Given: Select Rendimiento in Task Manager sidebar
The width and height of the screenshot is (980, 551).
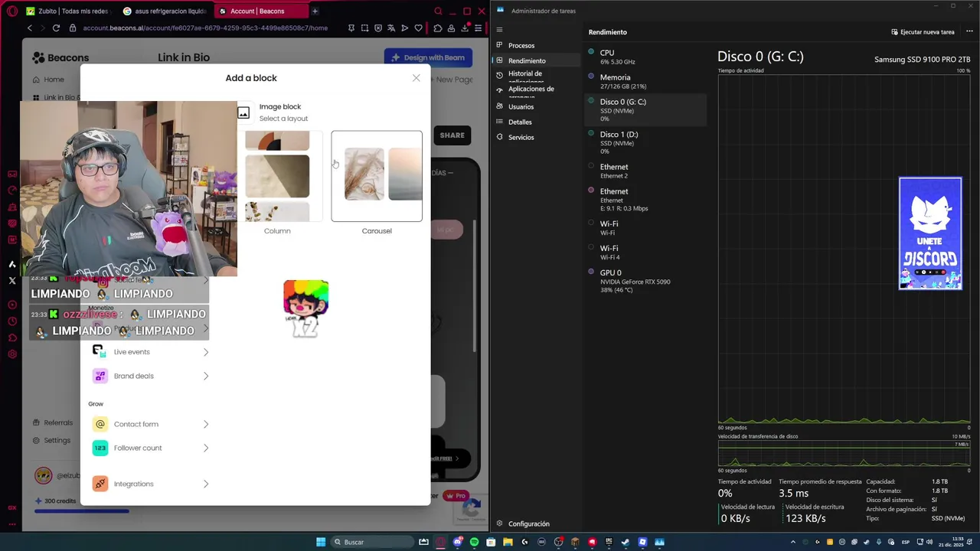Looking at the screenshot, I should pos(537,60).
